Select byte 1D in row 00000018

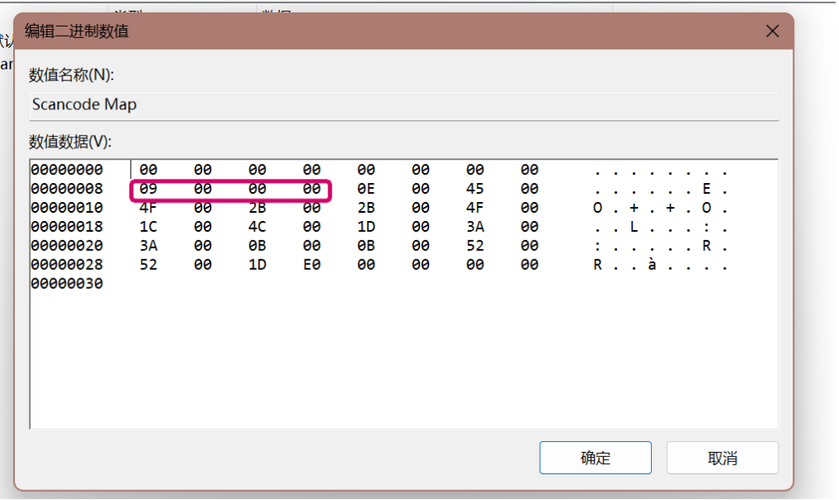365,227
